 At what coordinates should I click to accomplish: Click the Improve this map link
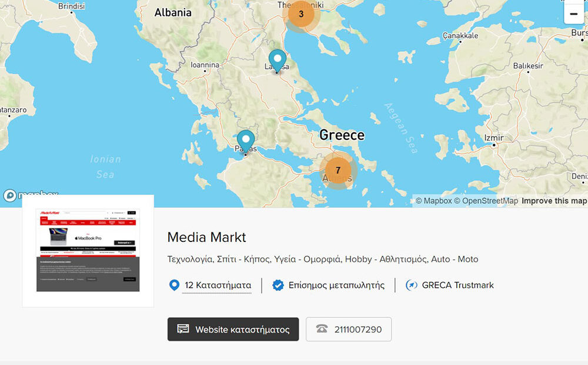coord(554,201)
